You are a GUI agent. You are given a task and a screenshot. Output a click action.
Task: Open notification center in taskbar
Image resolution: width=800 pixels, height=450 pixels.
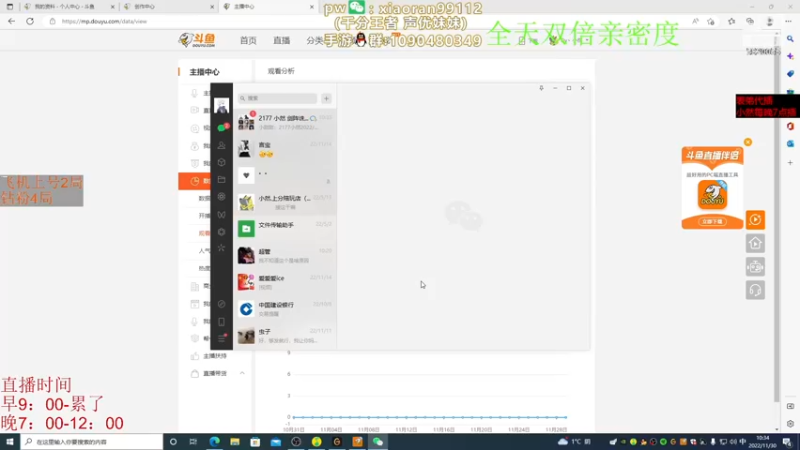coord(788,442)
